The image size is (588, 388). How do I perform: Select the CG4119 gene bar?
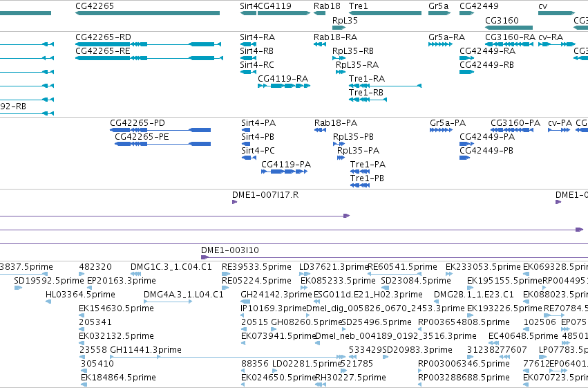click(284, 13)
